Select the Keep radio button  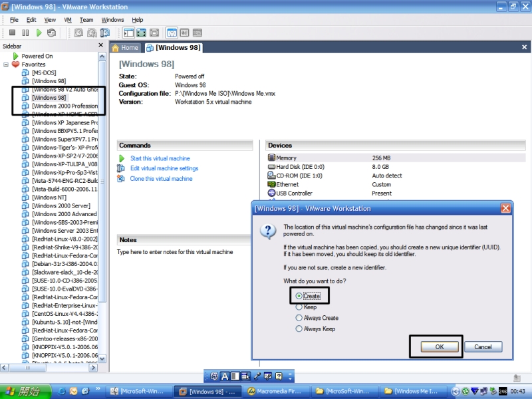pos(299,307)
